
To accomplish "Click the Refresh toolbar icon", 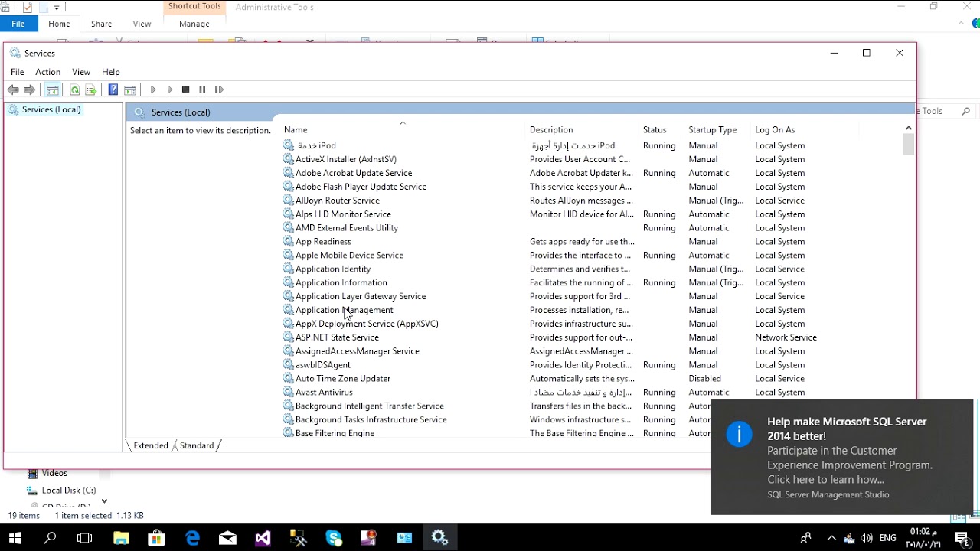I will 74,90.
